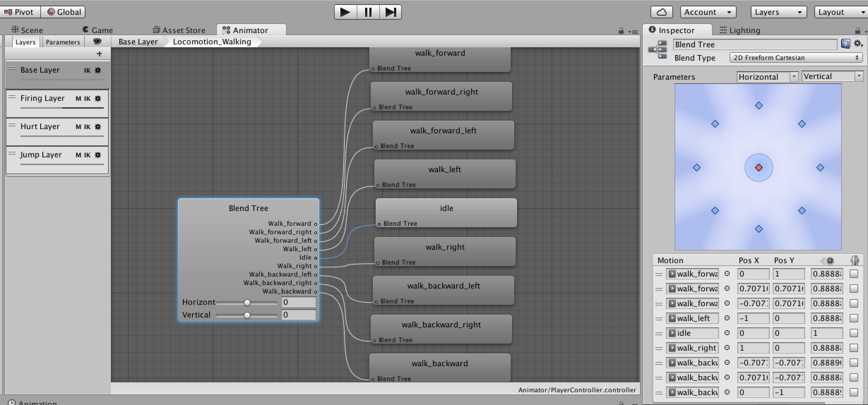Enable mirror checkbox for idle motion
This screenshot has width=868, height=405.
click(854, 333)
